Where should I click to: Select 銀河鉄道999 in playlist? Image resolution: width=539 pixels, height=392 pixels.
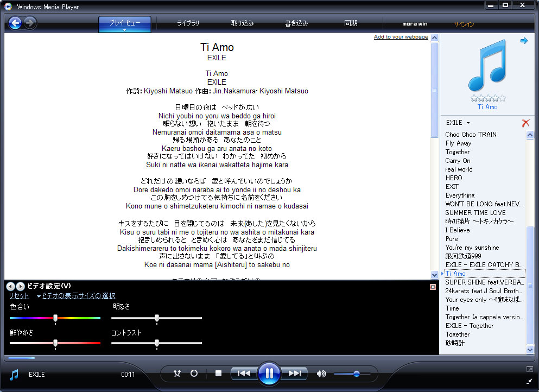tap(463, 256)
